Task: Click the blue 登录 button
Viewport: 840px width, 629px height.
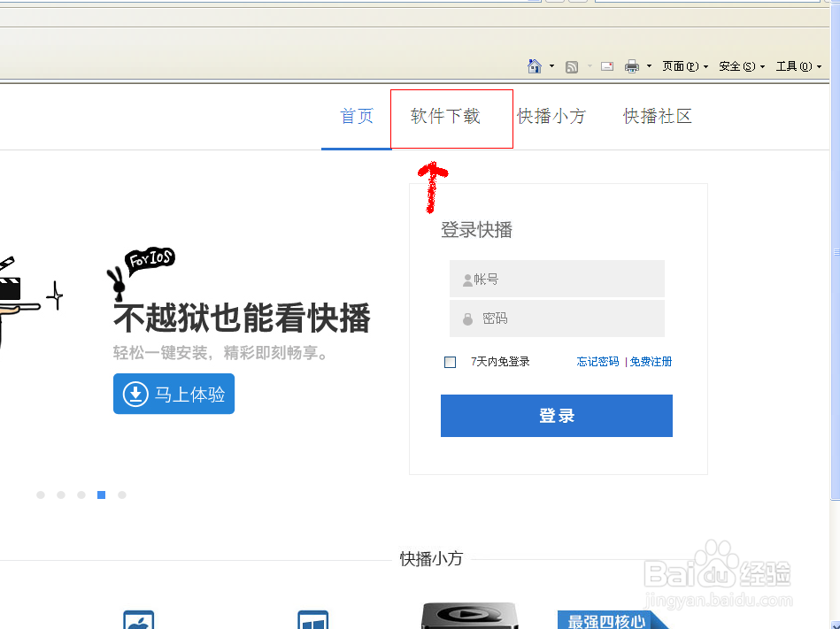Action: pyautogui.click(x=557, y=416)
